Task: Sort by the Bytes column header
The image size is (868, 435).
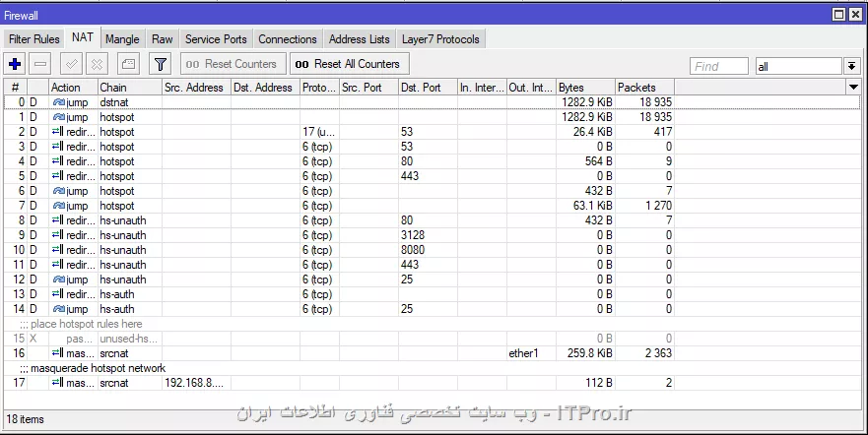Action: (x=585, y=88)
